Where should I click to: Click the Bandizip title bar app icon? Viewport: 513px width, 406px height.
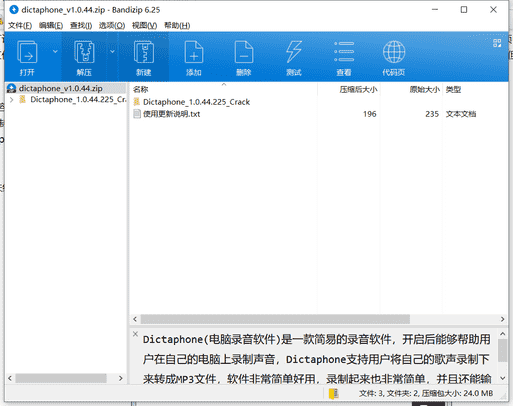pyautogui.click(x=14, y=10)
